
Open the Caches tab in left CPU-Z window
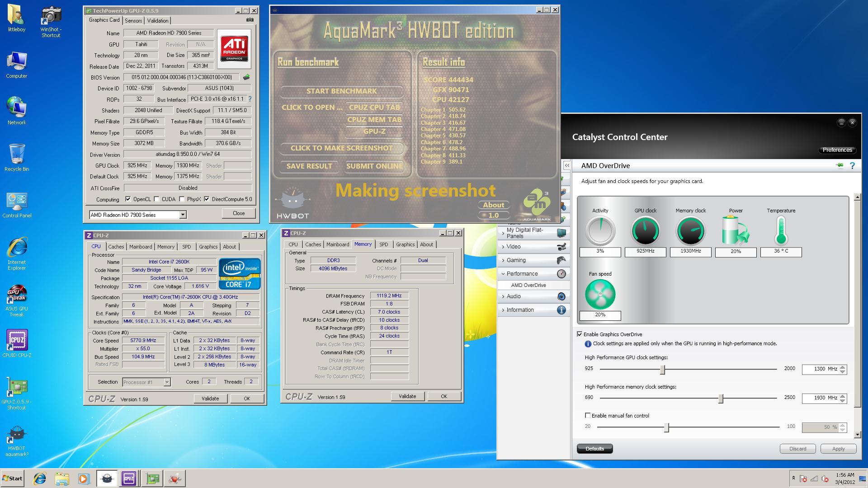point(116,247)
